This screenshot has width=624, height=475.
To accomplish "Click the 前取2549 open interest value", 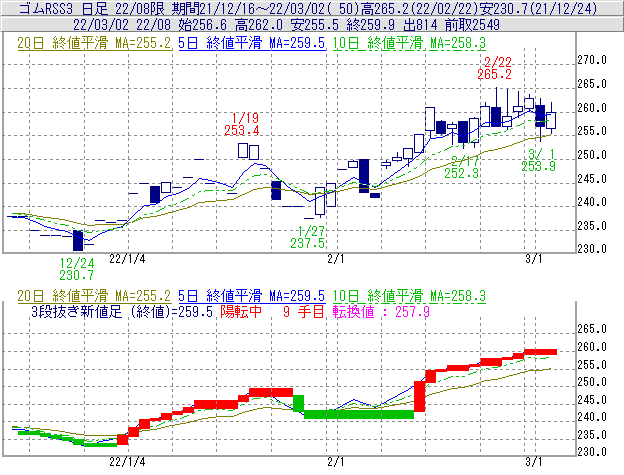I will 472,25.
